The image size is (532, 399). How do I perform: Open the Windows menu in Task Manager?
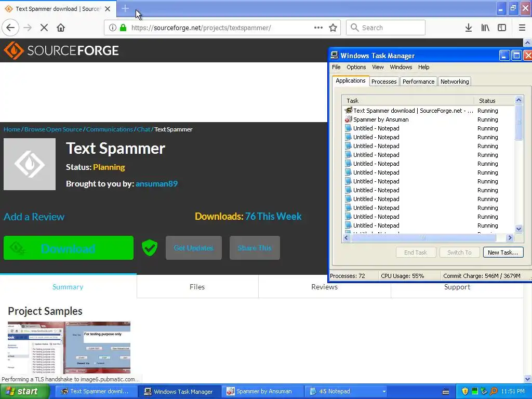(401, 67)
